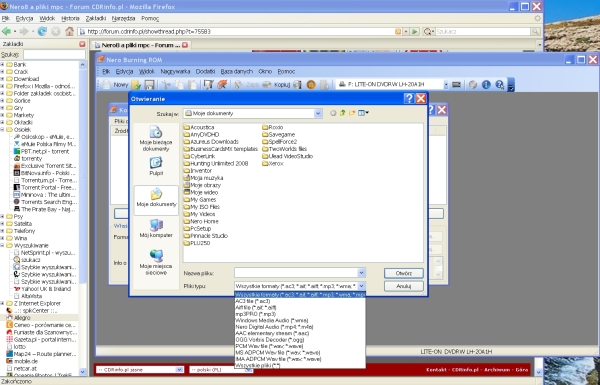Click the Allegro bookmark
The width and height of the screenshot is (600, 385).
click(18, 318)
